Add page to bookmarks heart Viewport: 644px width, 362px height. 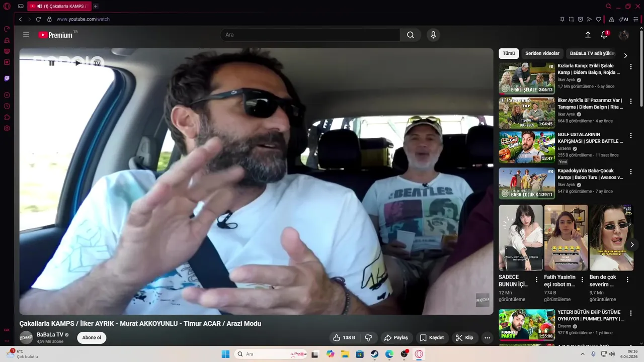(598, 19)
